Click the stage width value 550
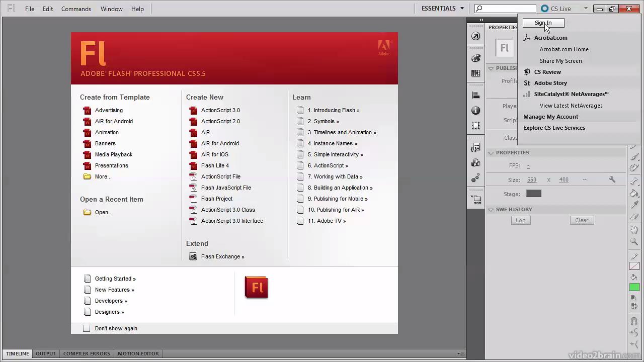Image resolution: width=644 pixels, height=362 pixels. tap(532, 179)
